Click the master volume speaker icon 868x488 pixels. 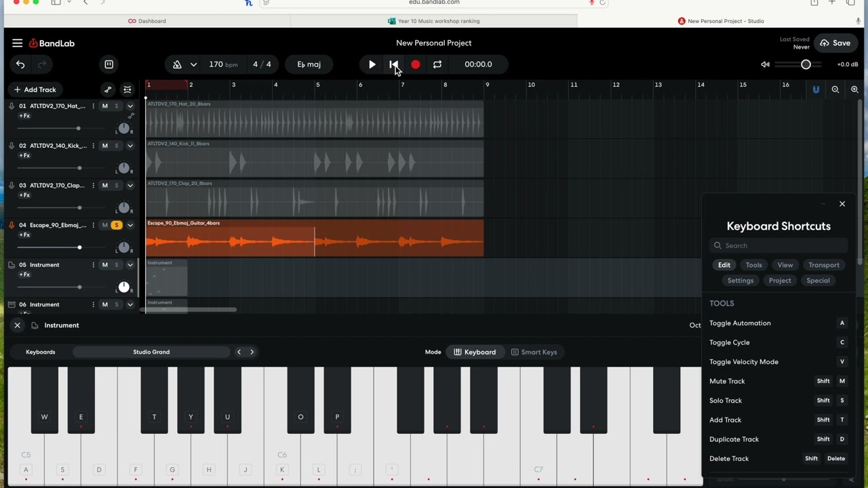tap(765, 64)
